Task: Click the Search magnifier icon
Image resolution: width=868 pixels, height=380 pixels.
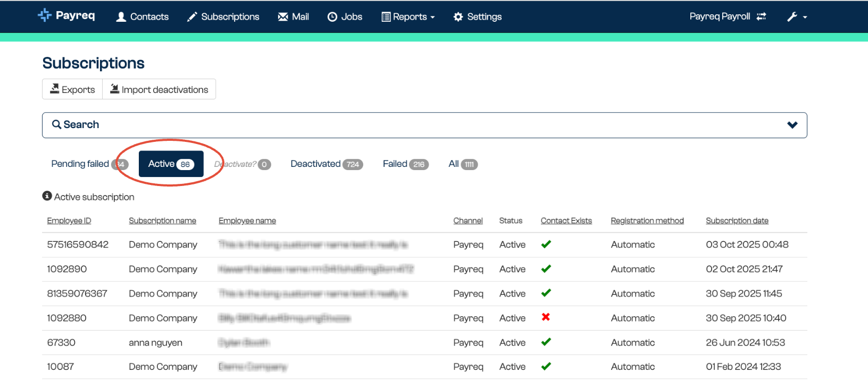Action: point(56,124)
